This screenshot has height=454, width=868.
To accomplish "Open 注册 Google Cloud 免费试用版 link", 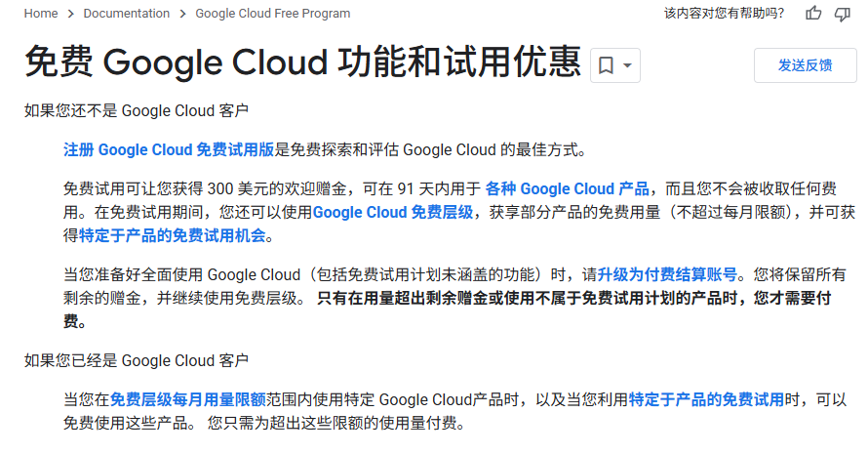I will [169, 149].
